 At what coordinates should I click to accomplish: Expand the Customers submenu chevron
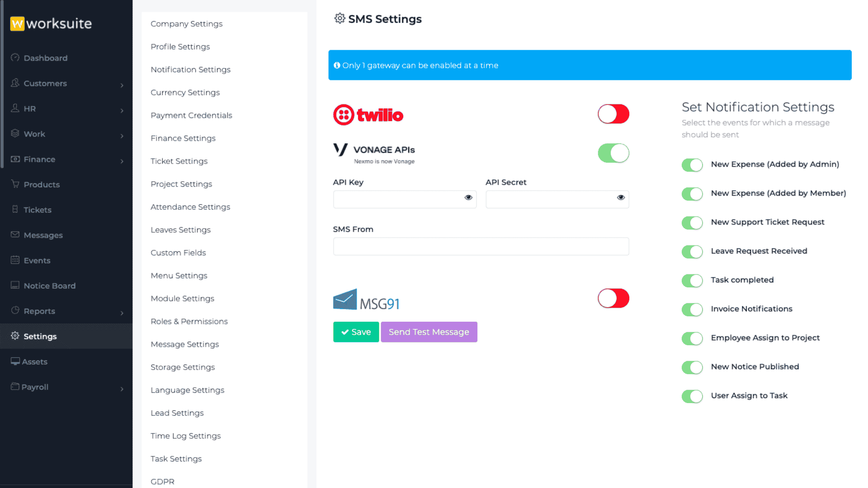[122, 85]
